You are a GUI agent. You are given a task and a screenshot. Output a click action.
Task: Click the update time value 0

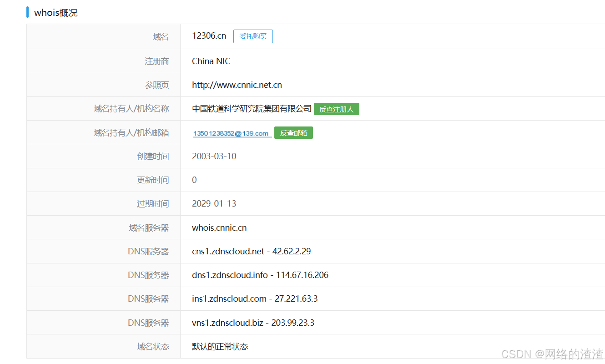tap(194, 180)
